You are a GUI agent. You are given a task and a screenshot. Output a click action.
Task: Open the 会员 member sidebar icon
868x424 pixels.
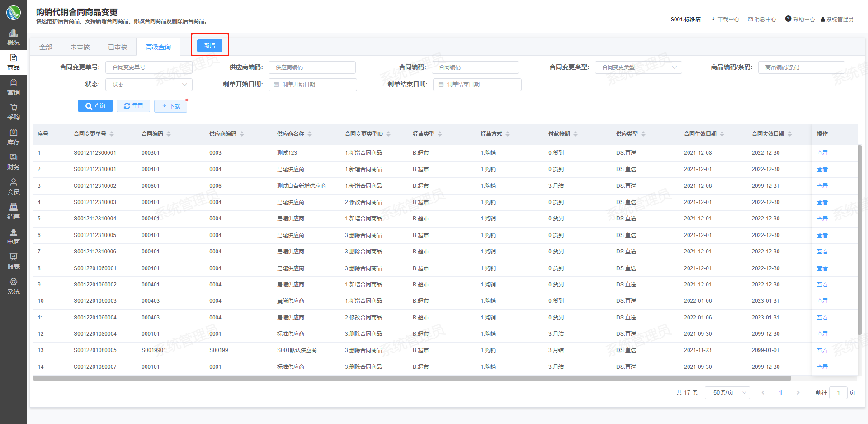click(14, 182)
